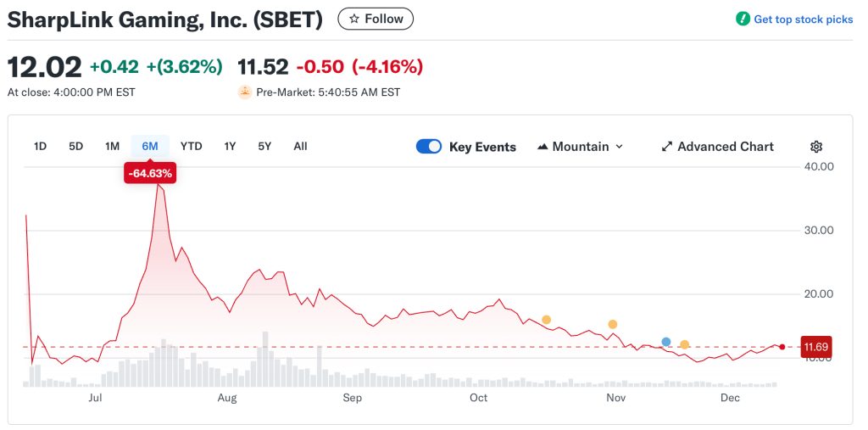Toggle the Key Events switch off
Screen dimensions: 868x430
(429, 147)
